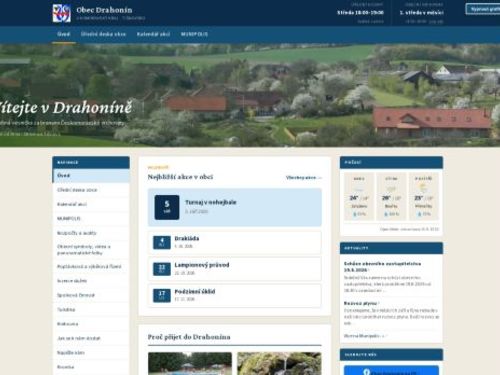
Task: Open the Úvod tab in top navigation
Action: 64,34
